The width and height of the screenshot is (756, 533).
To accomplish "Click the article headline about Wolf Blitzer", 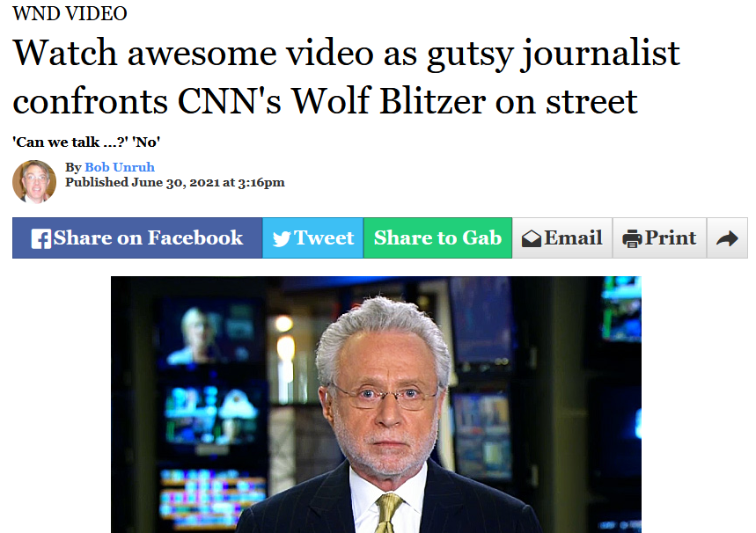I will tap(346, 77).
